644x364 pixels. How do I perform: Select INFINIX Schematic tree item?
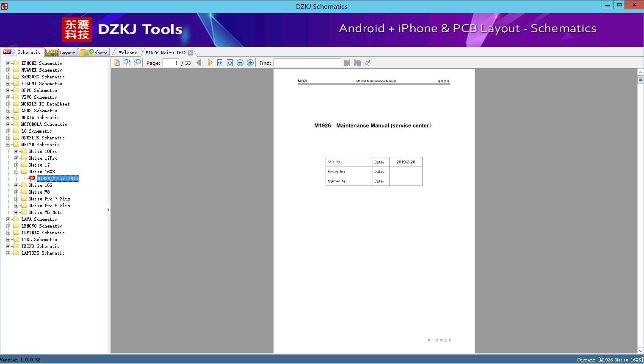click(x=43, y=233)
